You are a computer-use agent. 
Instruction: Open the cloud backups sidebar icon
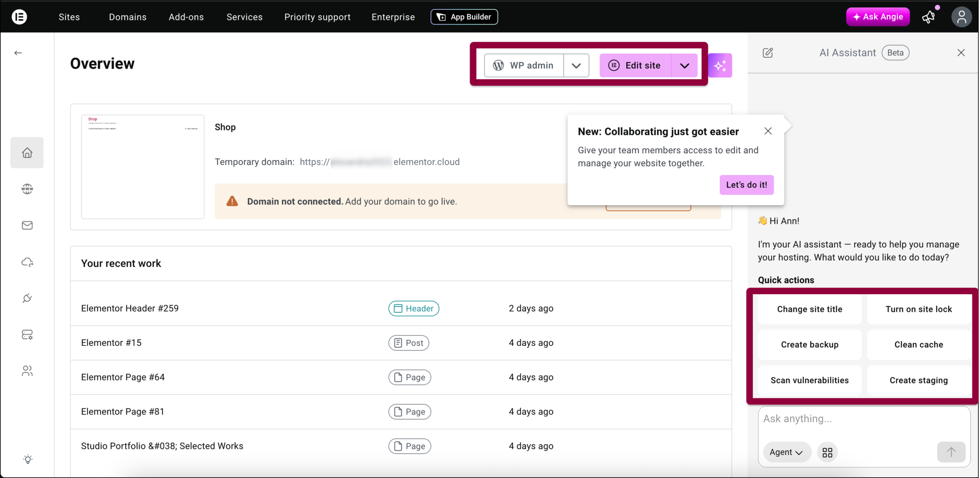[27, 262]
